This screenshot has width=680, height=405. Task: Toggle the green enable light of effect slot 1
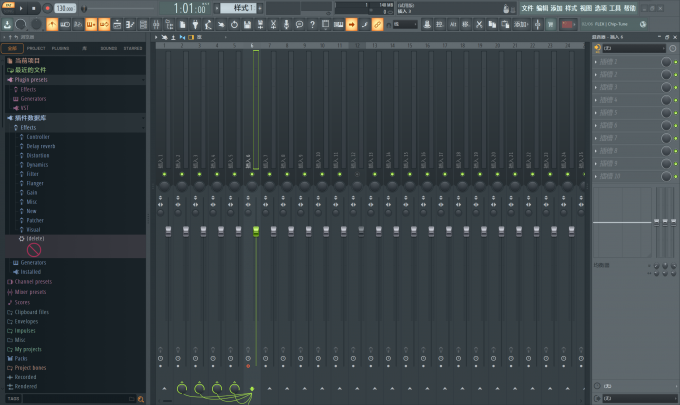tap(676, 62)
